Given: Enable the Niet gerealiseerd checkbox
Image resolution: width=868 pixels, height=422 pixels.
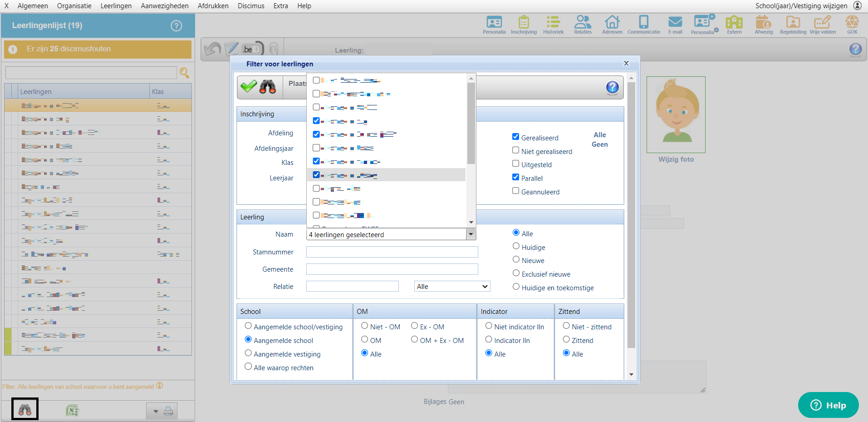Looking at the screenshot, I should click(515, 150).
